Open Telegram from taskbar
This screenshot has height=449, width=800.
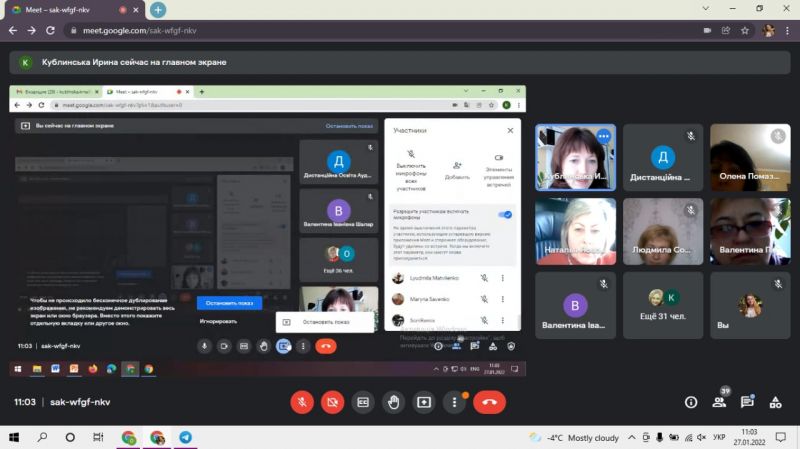pos(185,437)
